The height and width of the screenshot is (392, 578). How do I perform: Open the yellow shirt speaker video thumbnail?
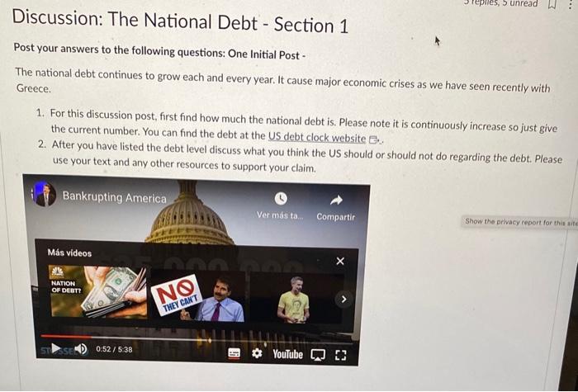(x=296, y=299)
